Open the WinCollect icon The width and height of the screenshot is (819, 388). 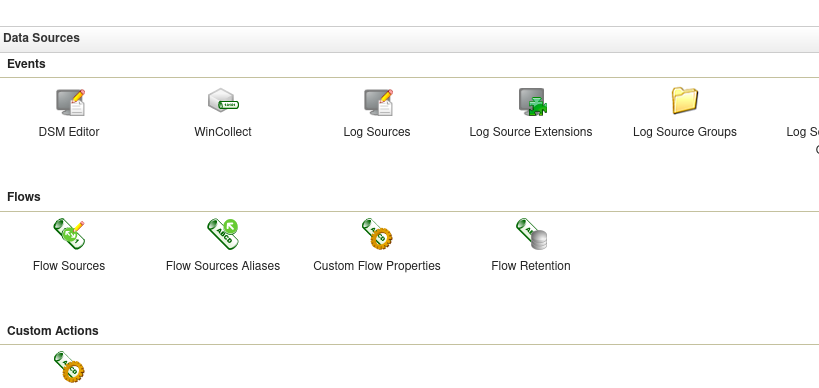point(223,101)
